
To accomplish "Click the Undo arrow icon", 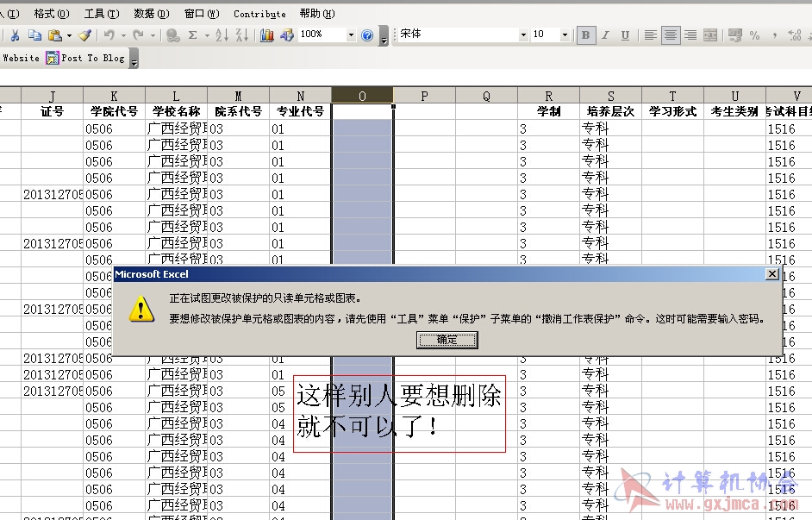I will (109, 35).
